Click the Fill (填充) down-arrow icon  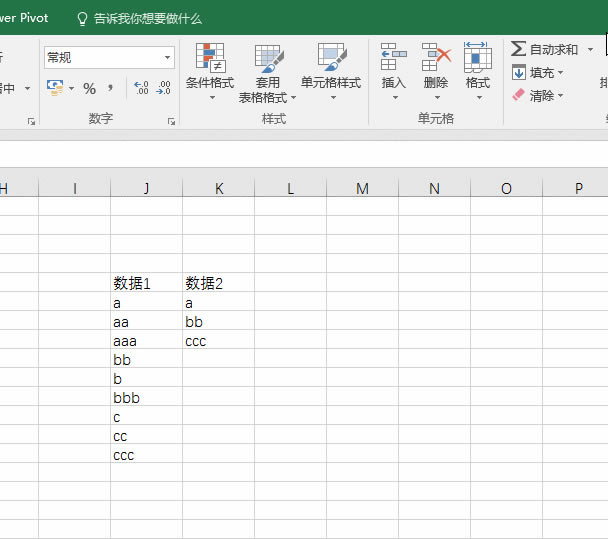(518, 73)
